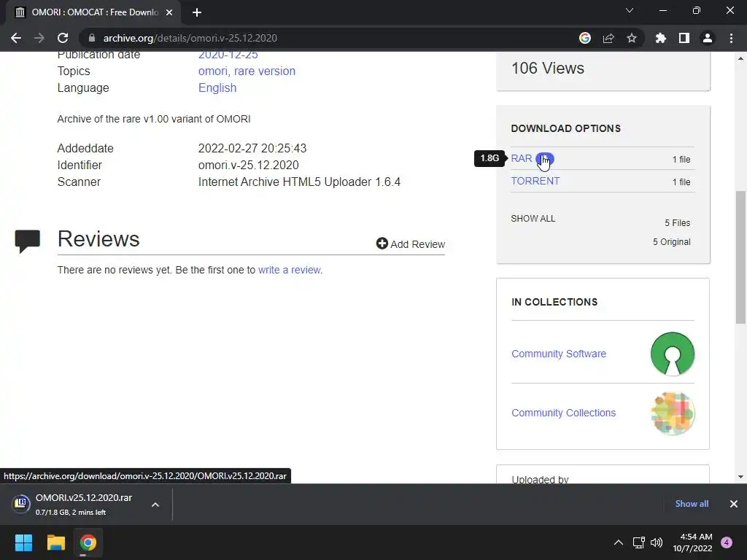
Task: Open the Windows Start menu
Action: pyautogui.click(x=23, y=542)
